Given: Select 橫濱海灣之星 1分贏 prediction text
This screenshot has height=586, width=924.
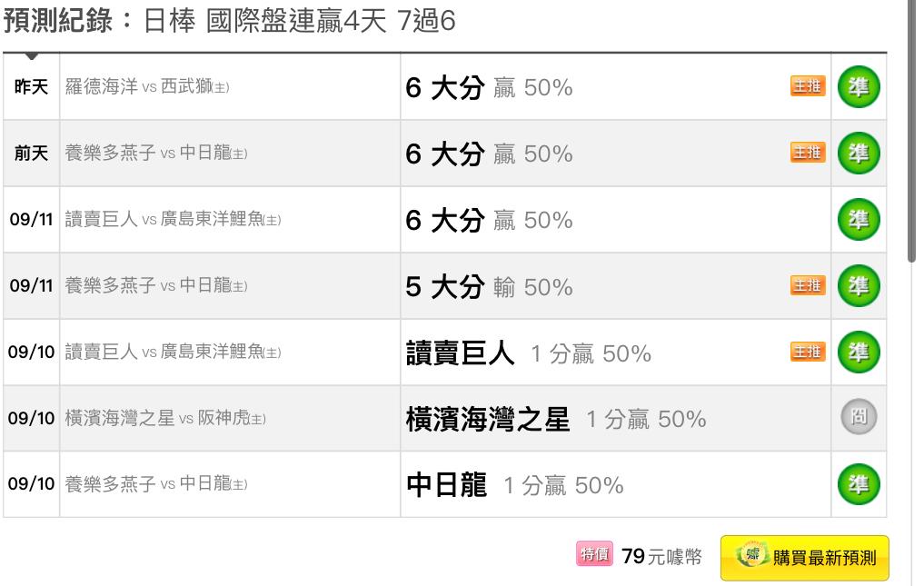Looking at the screenshot, I should tap(556, 419).
